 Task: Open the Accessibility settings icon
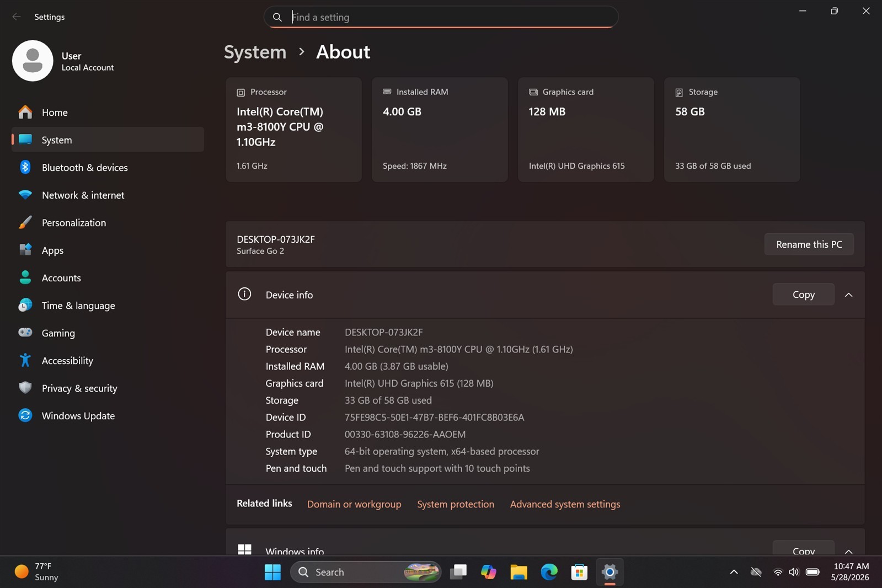[25, 360]
